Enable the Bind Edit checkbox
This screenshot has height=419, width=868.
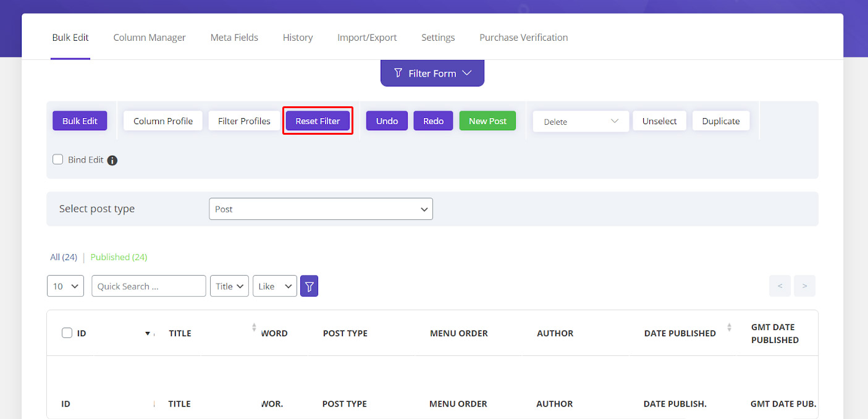[57, 159]
